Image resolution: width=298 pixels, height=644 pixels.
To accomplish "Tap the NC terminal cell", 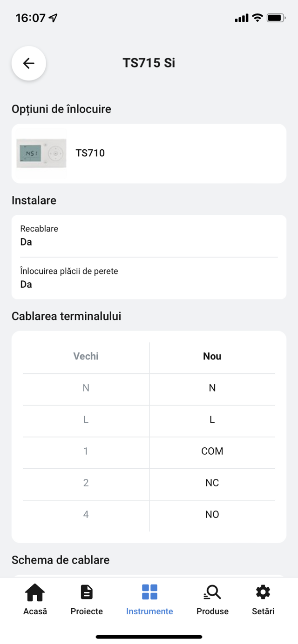I will point(212,483).
